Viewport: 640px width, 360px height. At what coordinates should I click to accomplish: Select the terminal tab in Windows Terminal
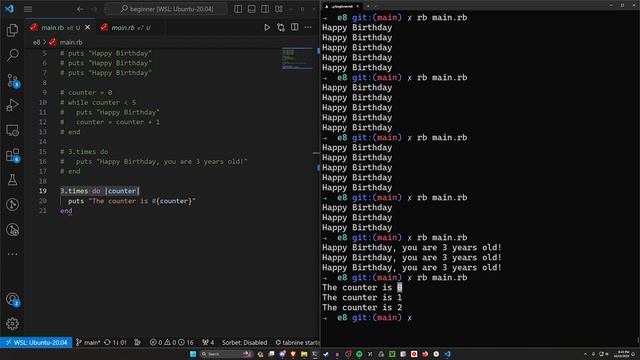[342, 6]
